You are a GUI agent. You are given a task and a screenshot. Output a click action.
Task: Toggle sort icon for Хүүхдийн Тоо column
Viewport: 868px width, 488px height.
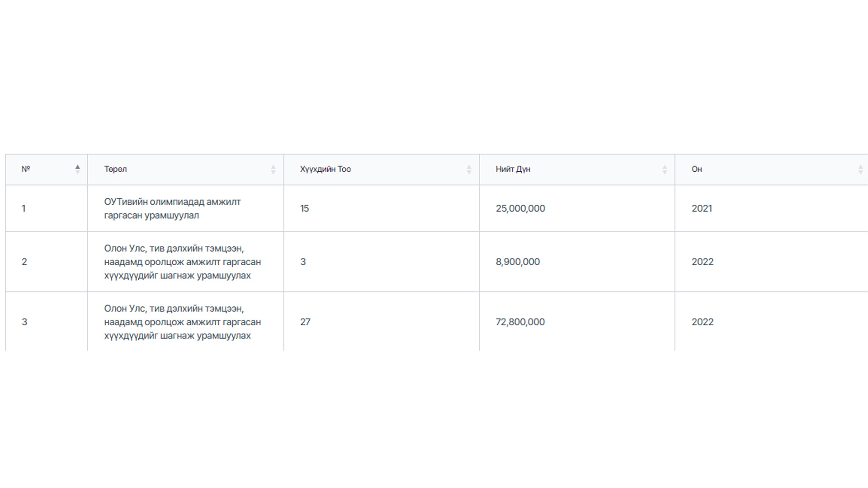click(469, 169)
